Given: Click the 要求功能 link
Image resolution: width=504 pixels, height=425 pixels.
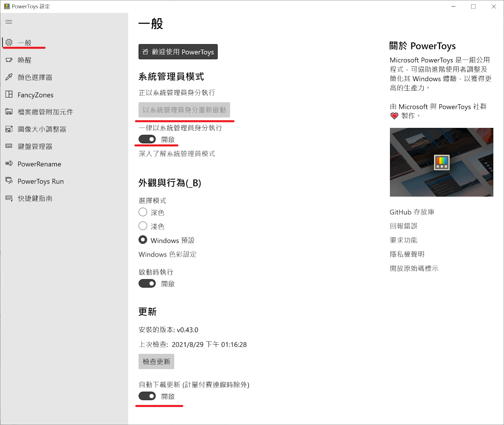Looking at the screenshot, I should click(404, 240).
